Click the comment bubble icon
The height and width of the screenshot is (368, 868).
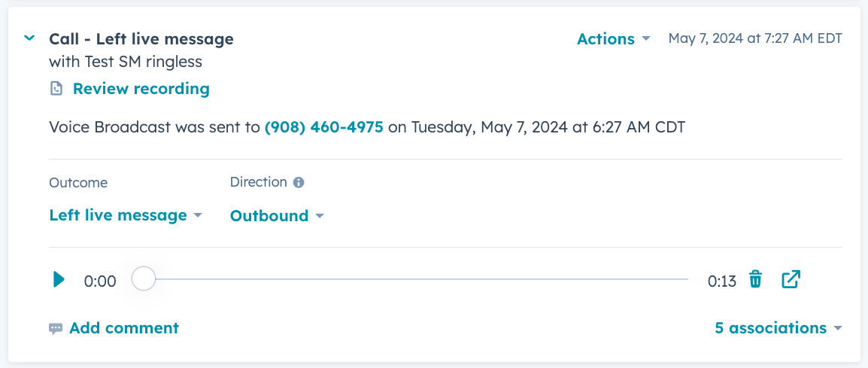point(56,329)
